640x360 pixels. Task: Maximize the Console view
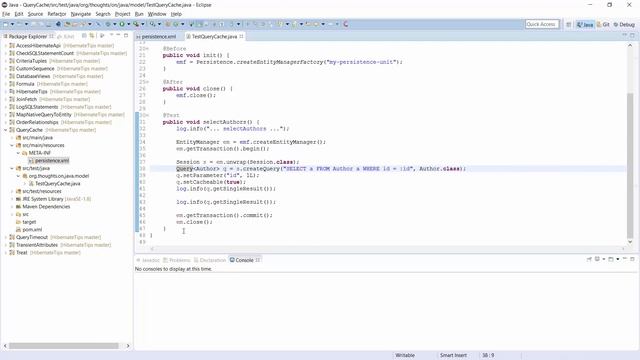[x=632, y=259]
